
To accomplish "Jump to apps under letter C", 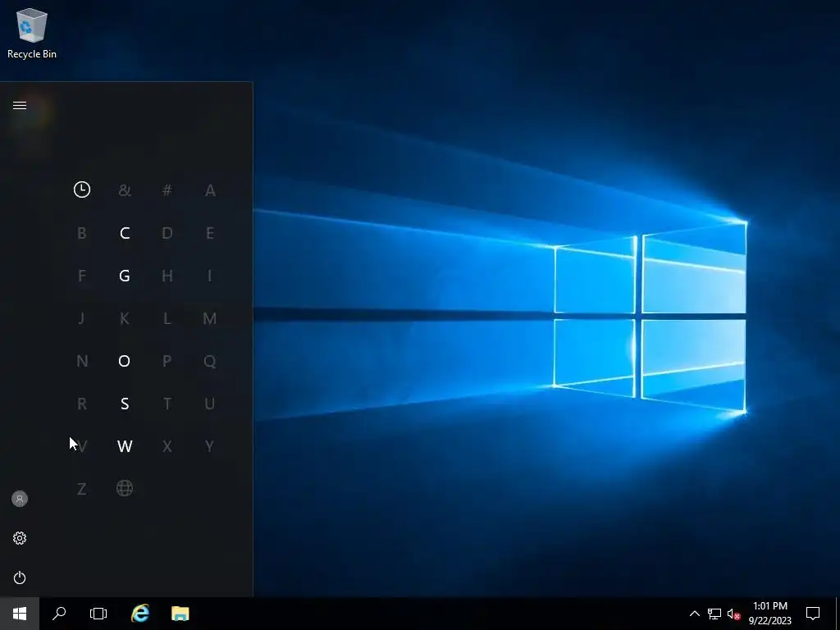I will [125, 233].
